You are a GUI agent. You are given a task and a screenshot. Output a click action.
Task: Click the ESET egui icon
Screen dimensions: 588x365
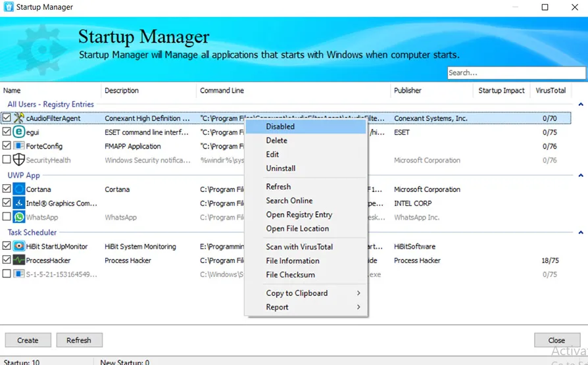coord(19,132)
